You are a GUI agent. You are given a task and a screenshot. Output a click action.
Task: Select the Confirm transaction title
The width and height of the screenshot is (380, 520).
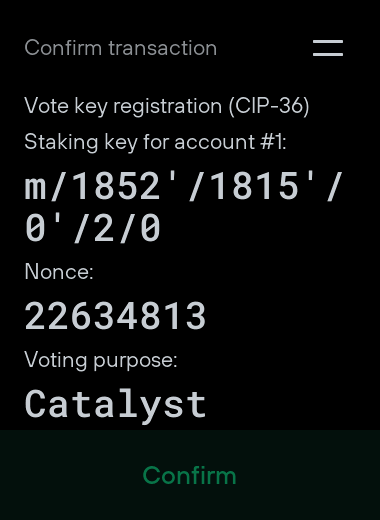point(121,48)
